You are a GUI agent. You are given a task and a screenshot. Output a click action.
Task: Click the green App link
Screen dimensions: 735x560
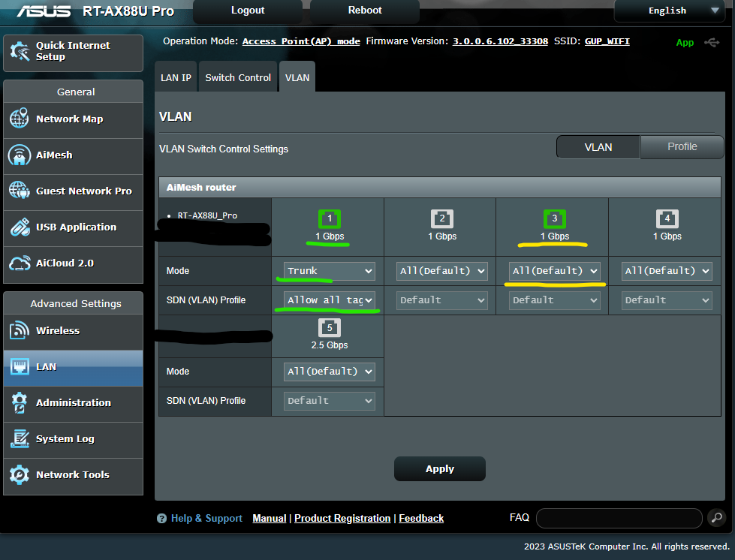(x=685, y=43)
